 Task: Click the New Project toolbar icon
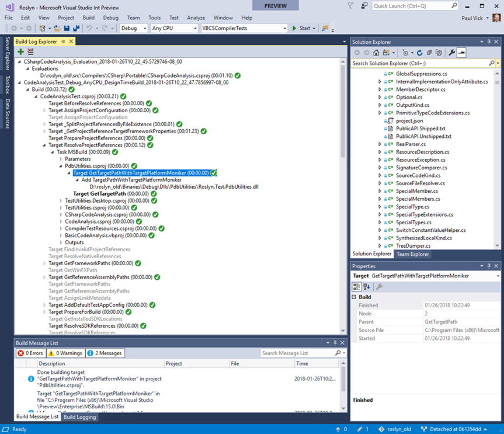click(42, 28)
